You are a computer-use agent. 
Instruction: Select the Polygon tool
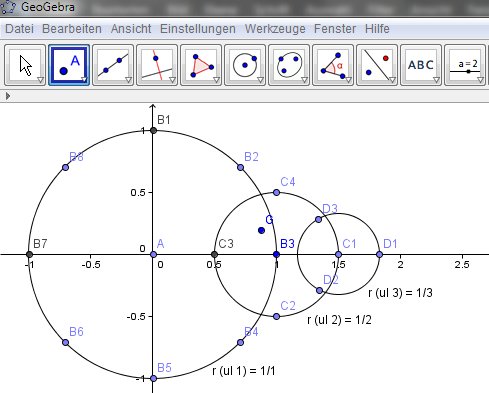click(x=201, y=65)
